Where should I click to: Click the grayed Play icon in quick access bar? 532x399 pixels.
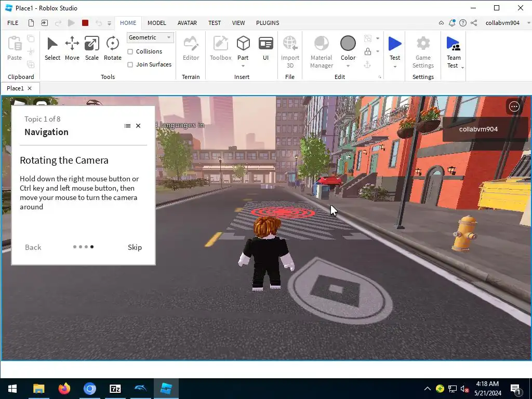coord(71,23)
